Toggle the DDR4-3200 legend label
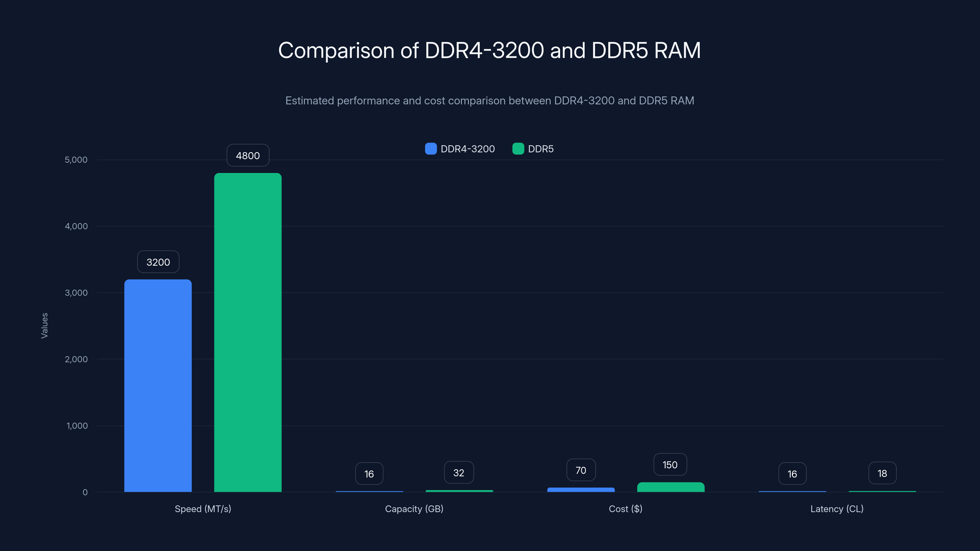The image size is (980, 551). pyautogui.click(x=468, y=149)
